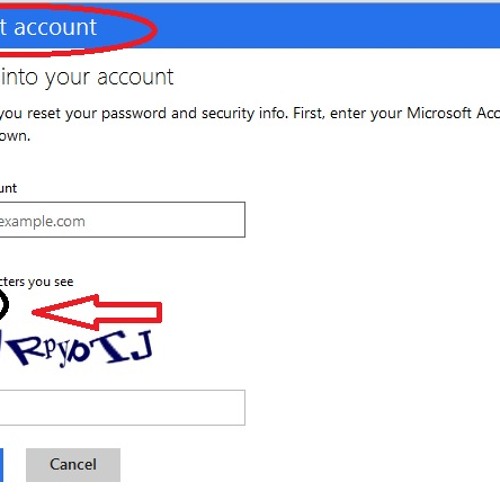Click the "unt" label above email field
500x500 pixels.
(8, 189)
